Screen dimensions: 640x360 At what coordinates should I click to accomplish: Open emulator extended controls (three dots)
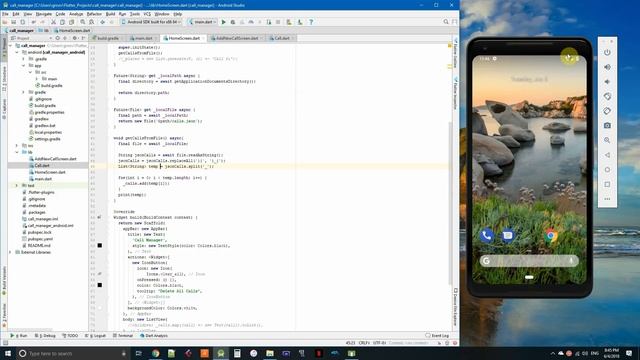pyautogui.click(x=607, y=199)
